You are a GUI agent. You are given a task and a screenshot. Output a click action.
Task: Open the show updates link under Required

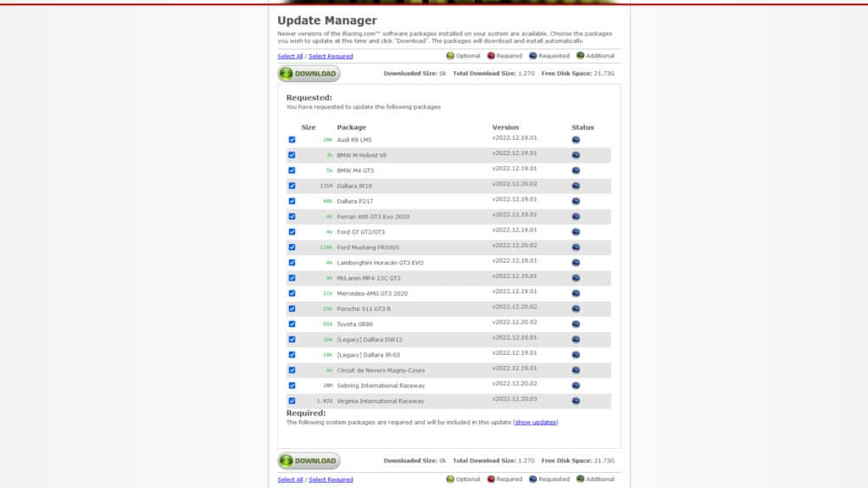pyautogui.click(x=536, y=422)
